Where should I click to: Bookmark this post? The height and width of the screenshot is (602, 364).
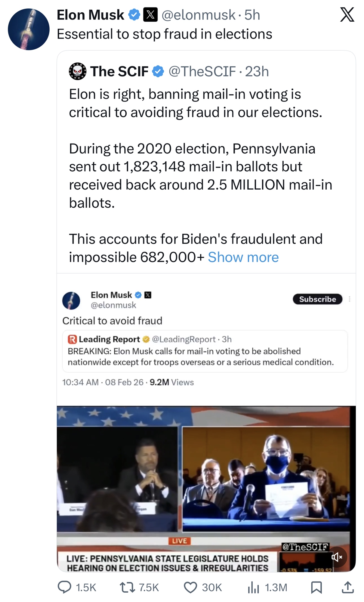point(316,587)
